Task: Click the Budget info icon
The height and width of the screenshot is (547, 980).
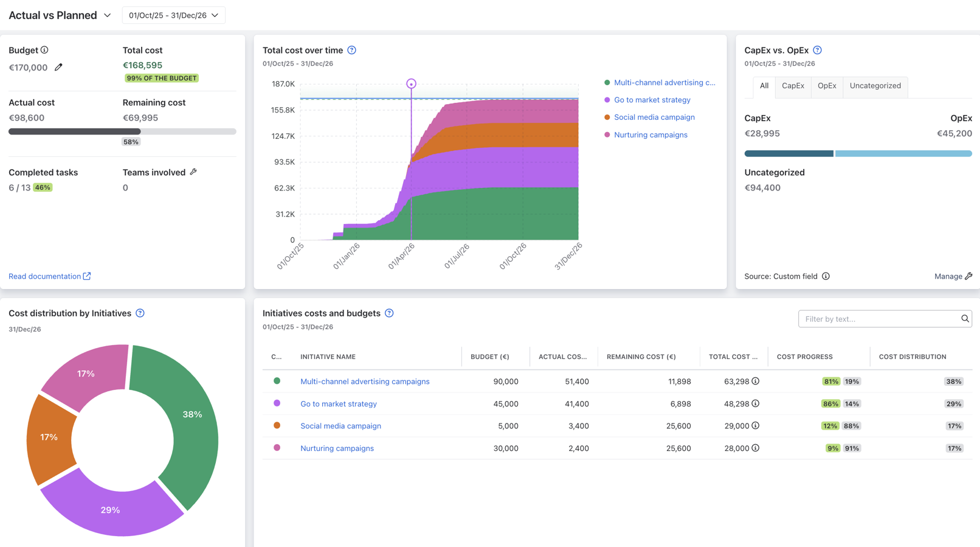Action: point(44,50)
